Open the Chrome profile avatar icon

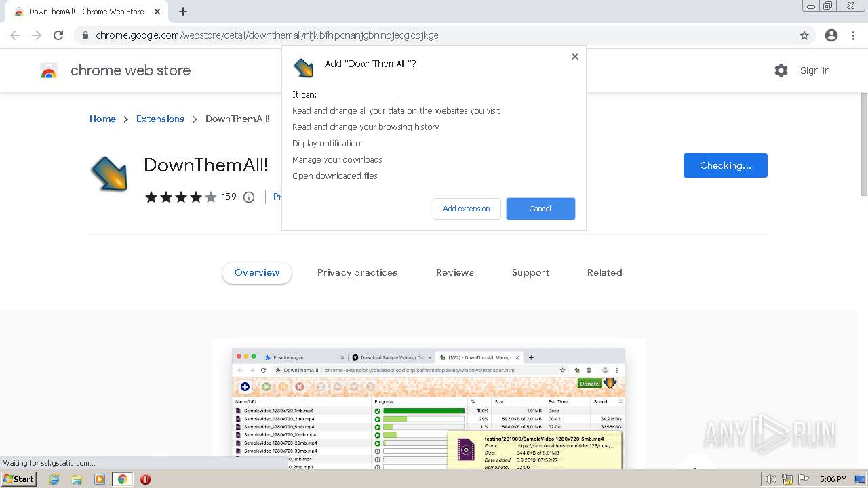[831, 35]
